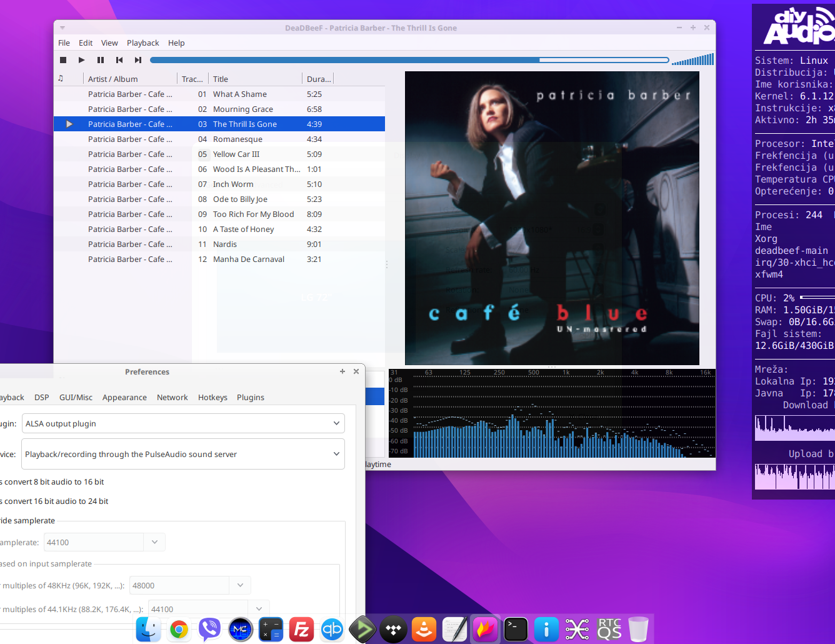Open the View menu

[109, 43]
